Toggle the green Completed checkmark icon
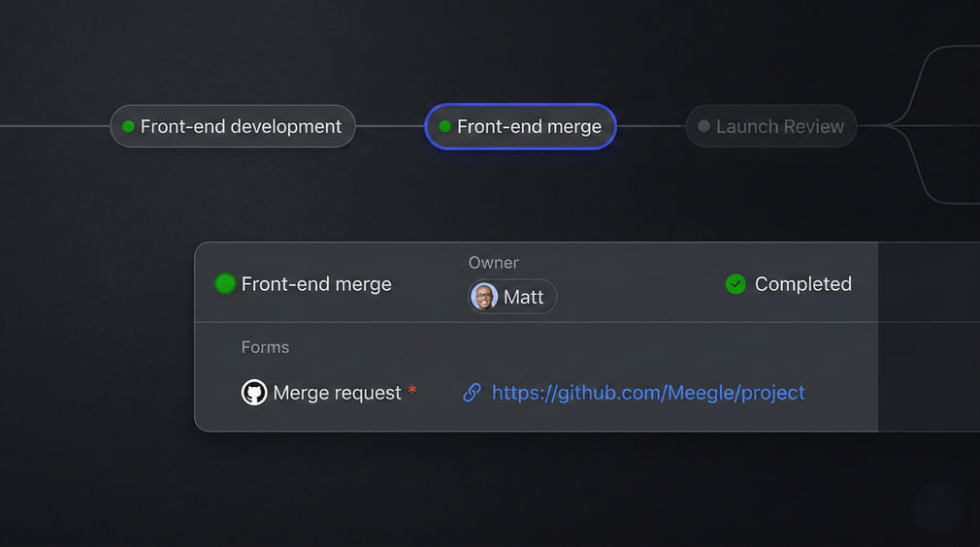The width and height of the screenshot is (980, 547). (x=735, y=284)
